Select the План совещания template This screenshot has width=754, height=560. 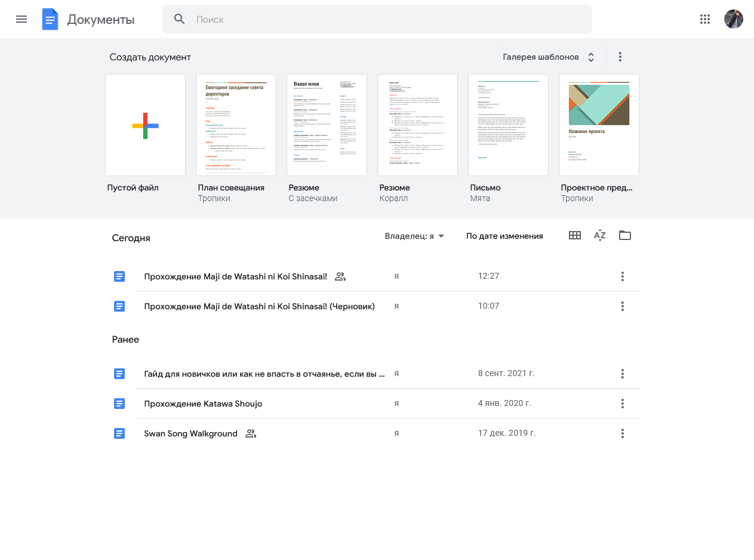coord(236,125)
